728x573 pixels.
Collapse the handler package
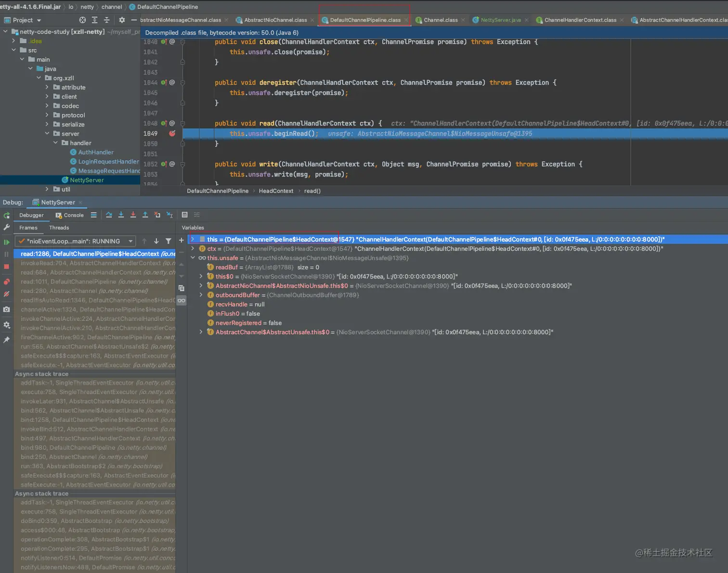tap(55, 143)
